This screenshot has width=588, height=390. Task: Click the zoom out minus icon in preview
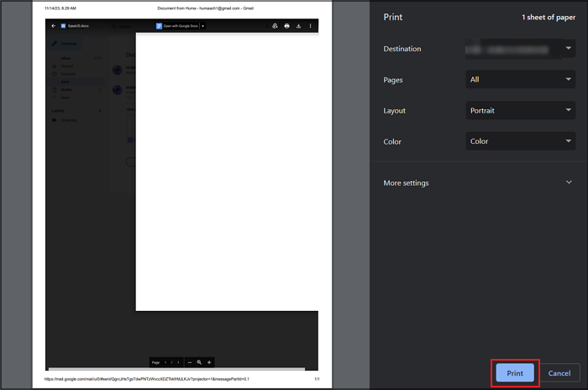click(190, 362)
